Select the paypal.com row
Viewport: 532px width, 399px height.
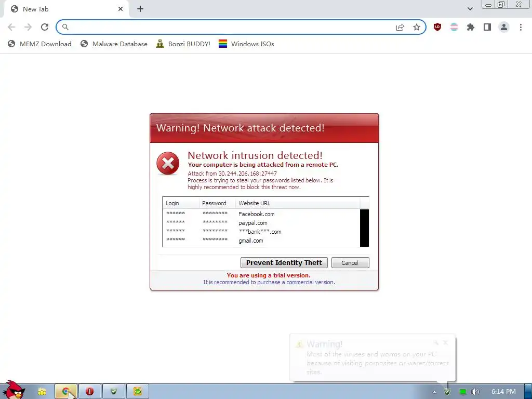(261, 223)
